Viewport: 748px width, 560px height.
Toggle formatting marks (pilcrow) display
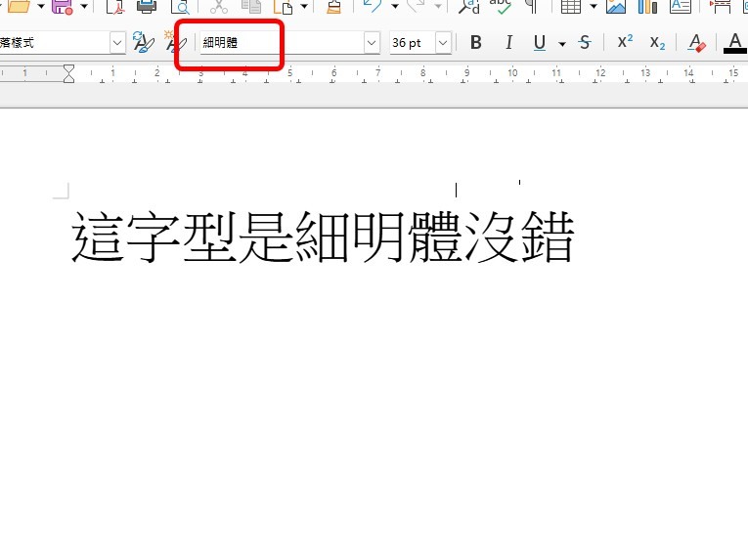click(x=531, y=6)
